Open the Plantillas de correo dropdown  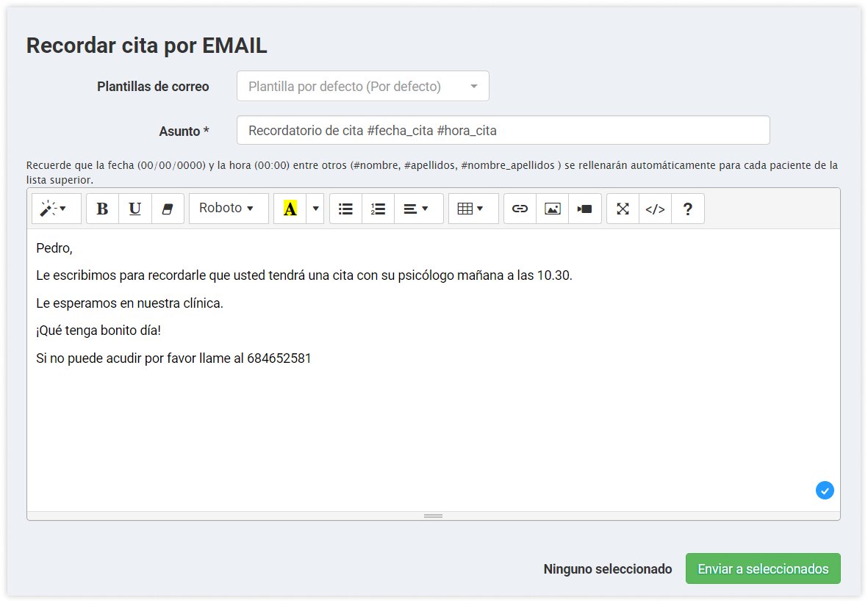point(362,86)
